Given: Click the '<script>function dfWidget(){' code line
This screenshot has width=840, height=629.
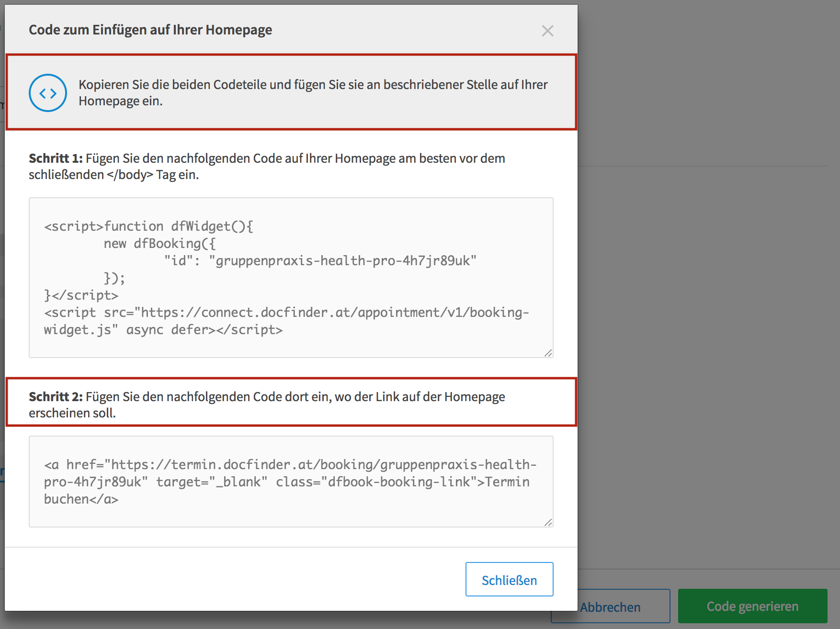Looking at the screenshot, I should point(148,226).
